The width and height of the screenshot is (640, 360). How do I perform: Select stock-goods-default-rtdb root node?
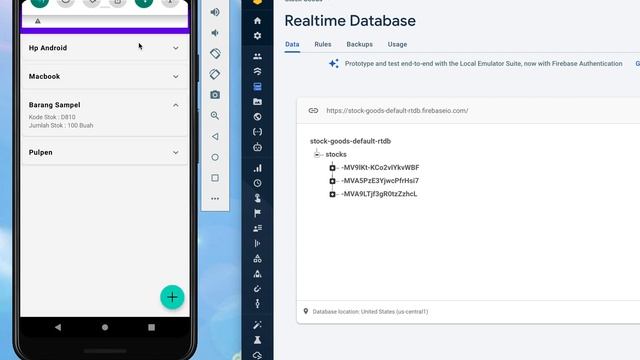point(351,141)
